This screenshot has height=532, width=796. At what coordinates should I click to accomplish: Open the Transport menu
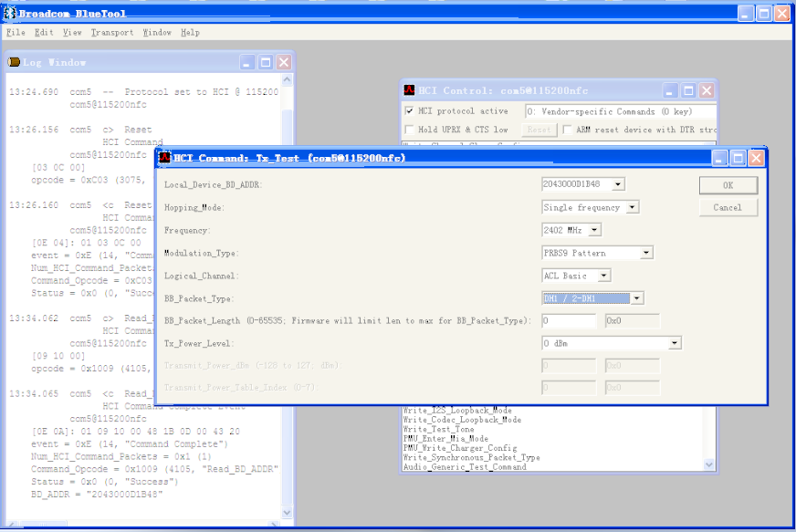click(x=112, y=33)
